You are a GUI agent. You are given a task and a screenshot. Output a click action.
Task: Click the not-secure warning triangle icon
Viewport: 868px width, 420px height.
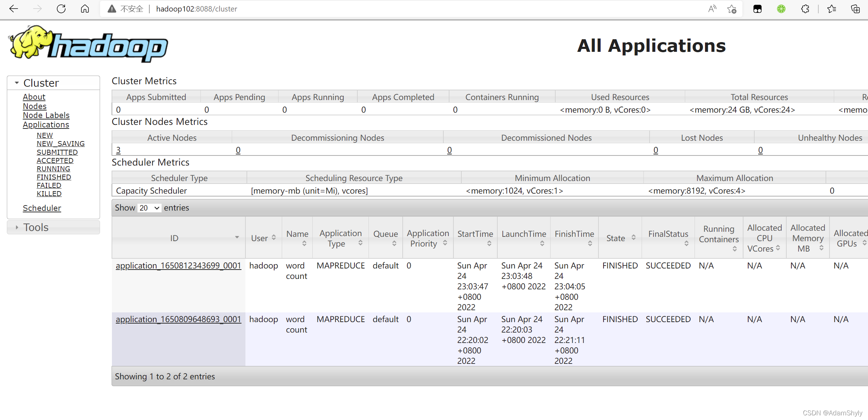tap(112, 9)
